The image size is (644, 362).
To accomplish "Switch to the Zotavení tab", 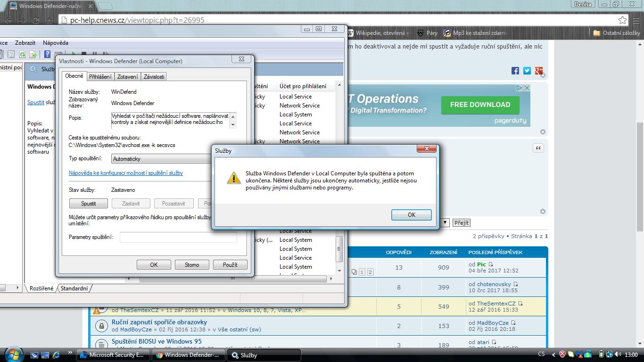I will tap(128, 76).
